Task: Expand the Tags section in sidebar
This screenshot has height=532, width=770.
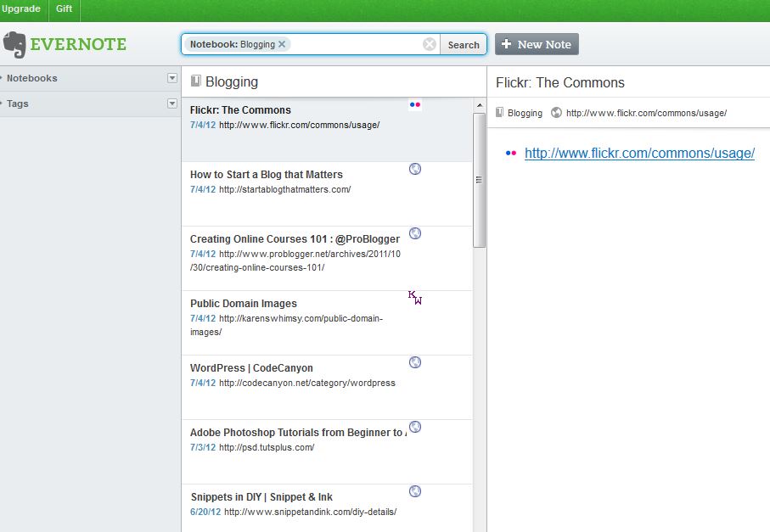Action: (x=18, y=104)
